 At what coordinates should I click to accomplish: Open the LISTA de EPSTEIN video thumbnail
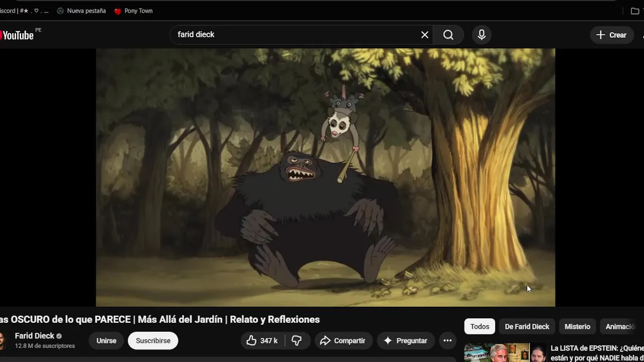tap(505, 352)
